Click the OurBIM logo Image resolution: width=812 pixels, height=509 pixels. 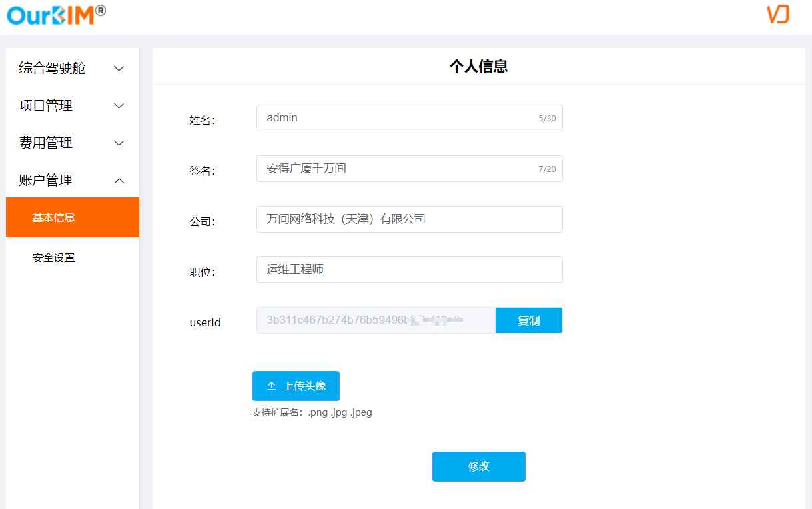point(56,15)
